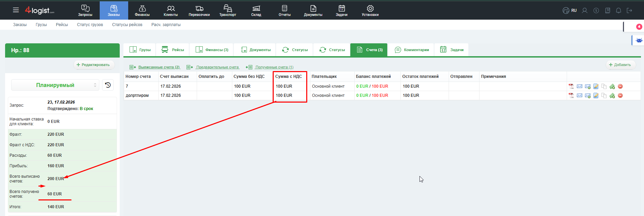This screenshot has width=644, height=216.
Task: Copy invoice 7 using the duplicate icon
Action: click(x=604, y=86)
